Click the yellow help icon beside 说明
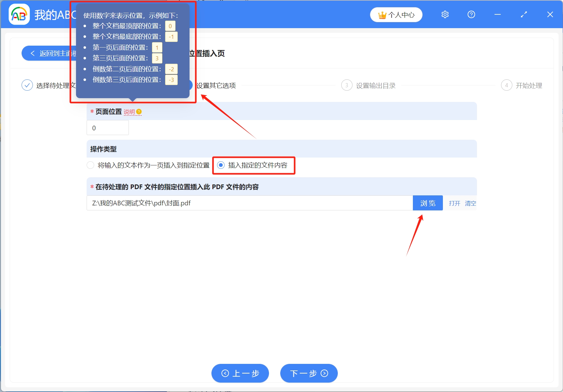 coord(139,111)
